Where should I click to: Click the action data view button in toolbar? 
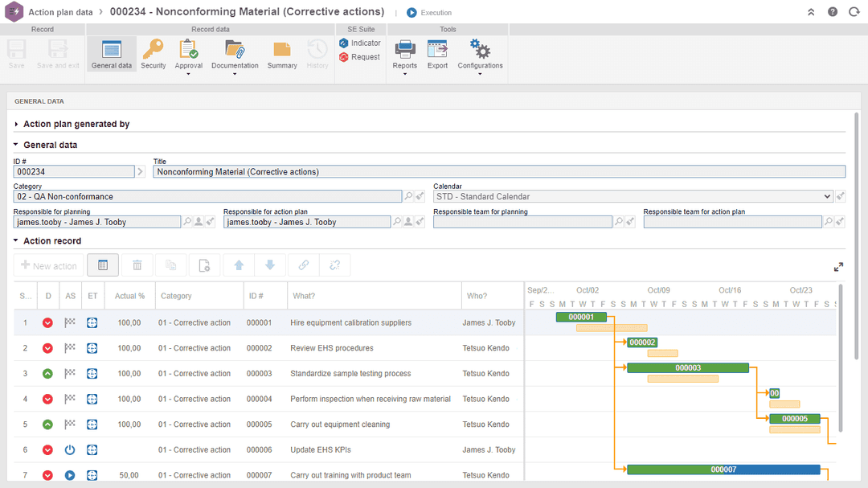tap(103, 265)
